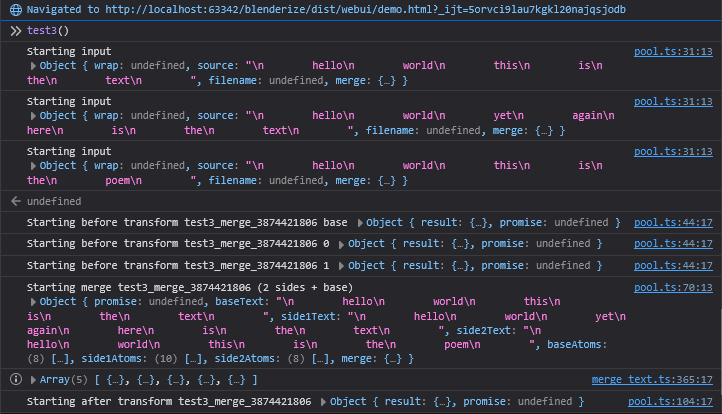This screenshot has width=722, height=414.
Task: Click the return arrow icon beside undefined
Action: tap(15, 201)
